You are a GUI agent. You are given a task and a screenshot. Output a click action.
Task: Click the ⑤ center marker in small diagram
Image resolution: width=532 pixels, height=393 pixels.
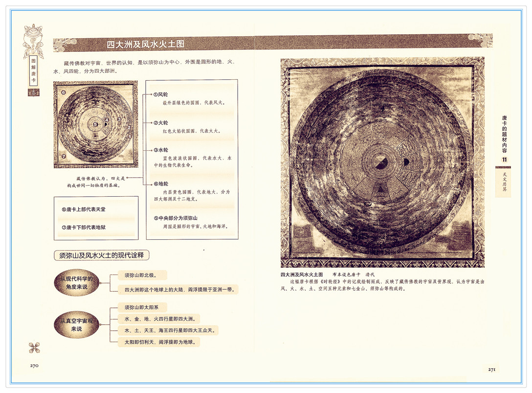(95, 124)
